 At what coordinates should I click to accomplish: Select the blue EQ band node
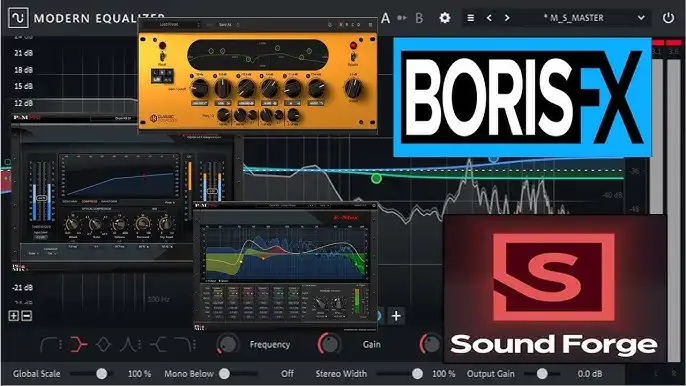[494, 159]
